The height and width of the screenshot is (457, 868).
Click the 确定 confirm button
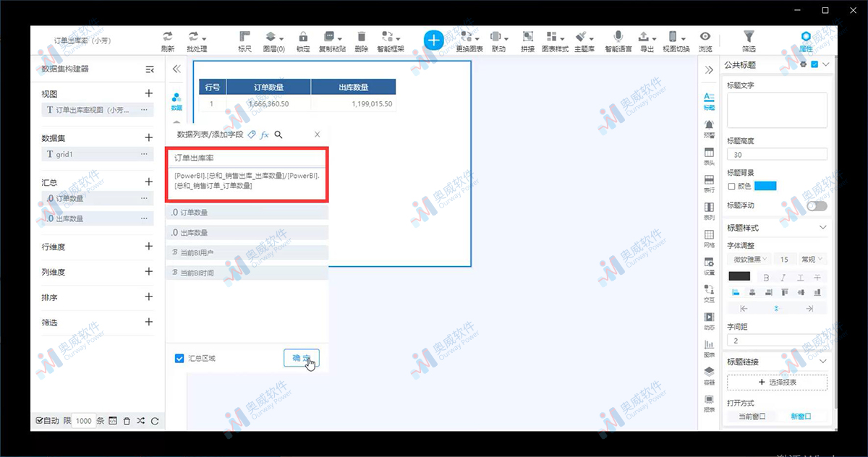click(x=301, y=358)
